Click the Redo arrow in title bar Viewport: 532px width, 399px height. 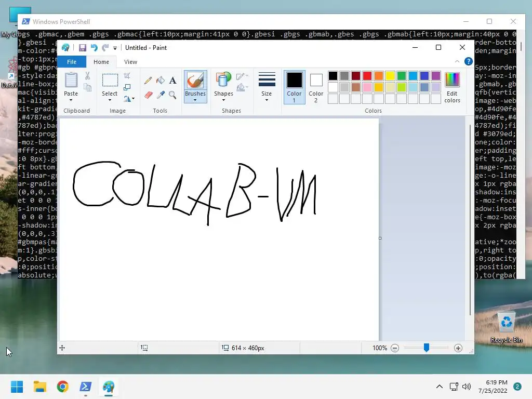point(105,48)
